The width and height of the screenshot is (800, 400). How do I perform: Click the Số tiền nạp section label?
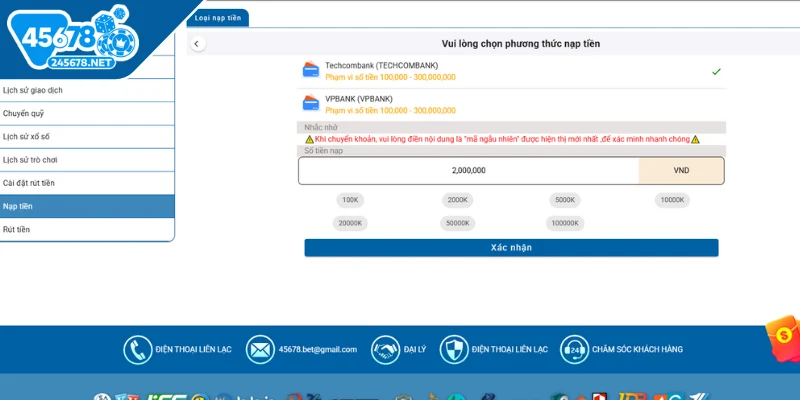[324, 151]
